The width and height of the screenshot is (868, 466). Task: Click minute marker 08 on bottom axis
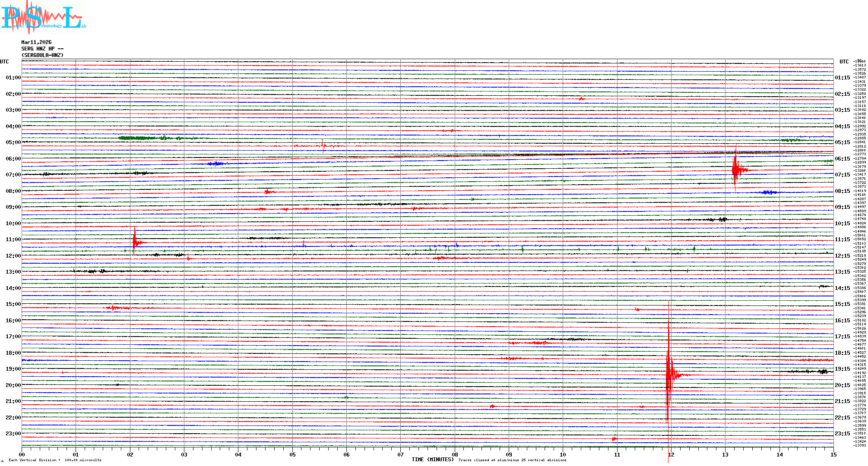click(455, 454)
